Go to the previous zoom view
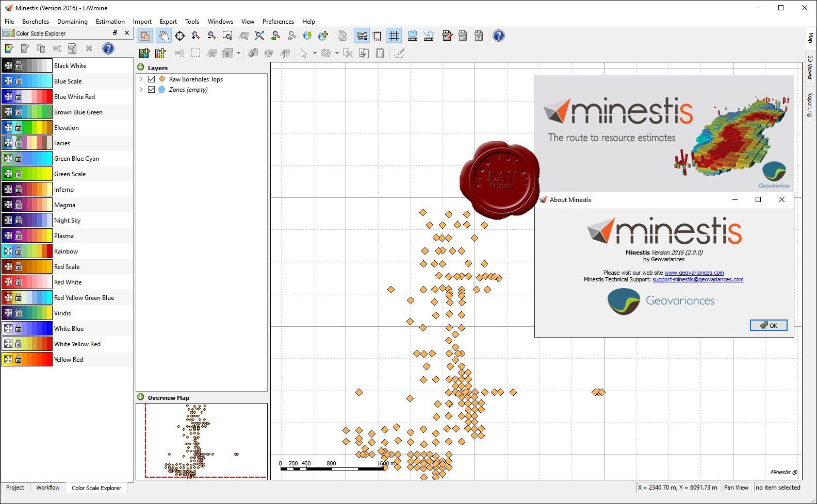The image size is (817, 504). coord(275,36)
